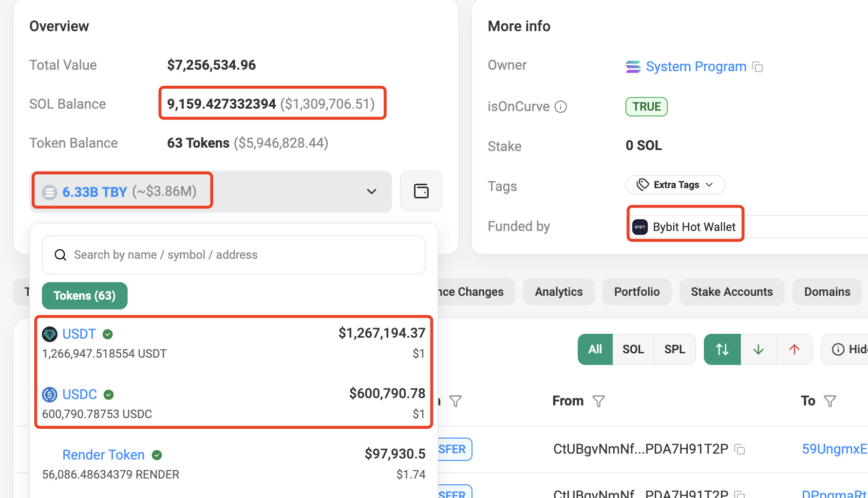Click the token search input field
The width and height of the screenshot is (868, 498).
(234, 255)
